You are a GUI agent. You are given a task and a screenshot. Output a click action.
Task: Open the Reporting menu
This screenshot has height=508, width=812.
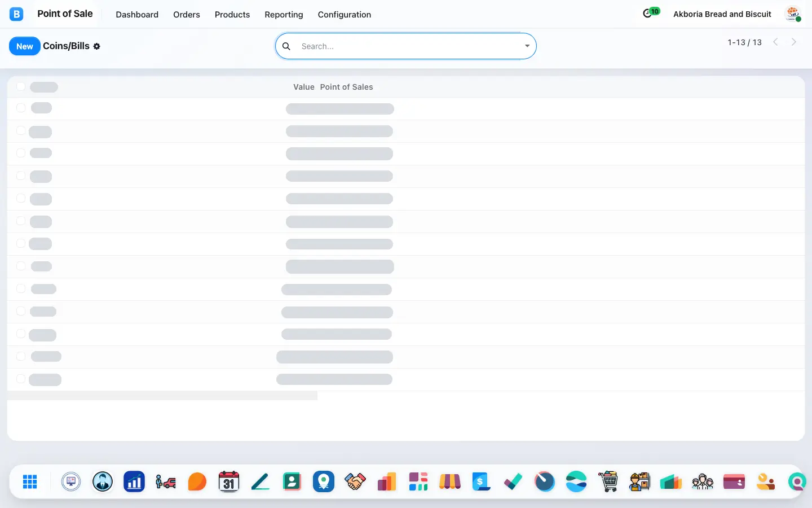point(284,15)
